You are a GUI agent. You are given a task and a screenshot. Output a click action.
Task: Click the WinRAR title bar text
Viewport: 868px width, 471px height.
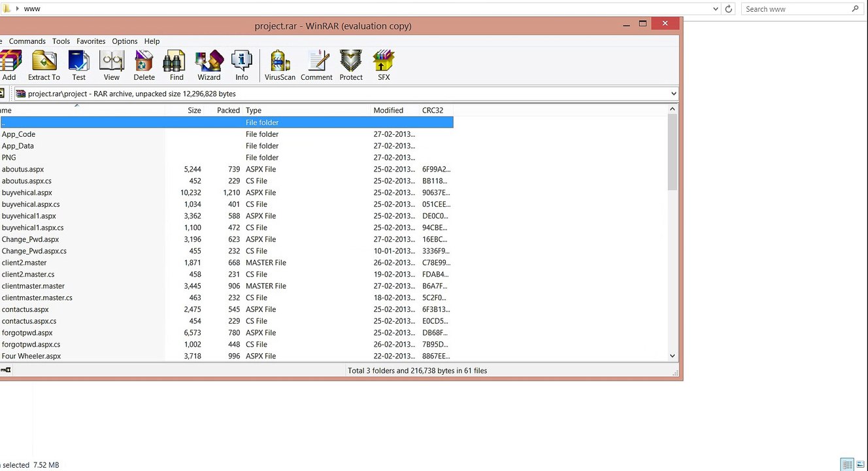[333, 26]
